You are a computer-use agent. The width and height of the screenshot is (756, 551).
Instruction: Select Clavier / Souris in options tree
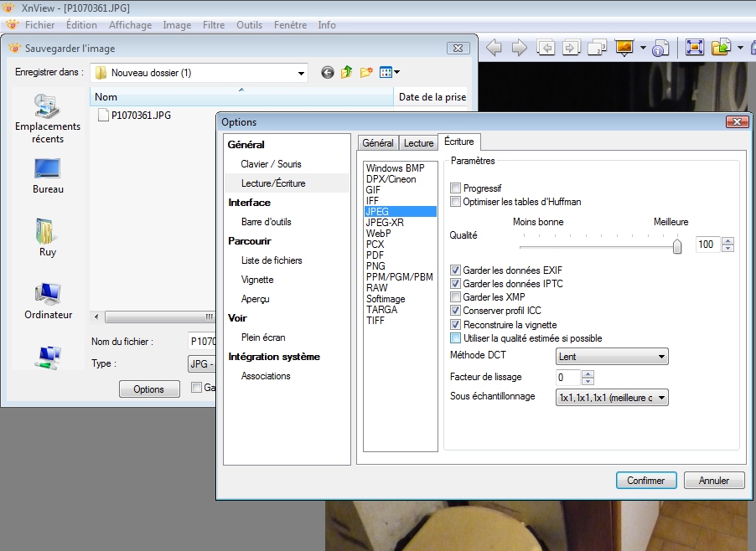tap(271, 164)
